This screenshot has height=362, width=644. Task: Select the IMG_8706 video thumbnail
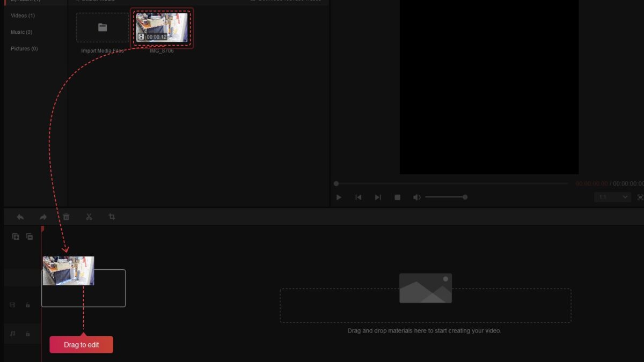[162, 27]
